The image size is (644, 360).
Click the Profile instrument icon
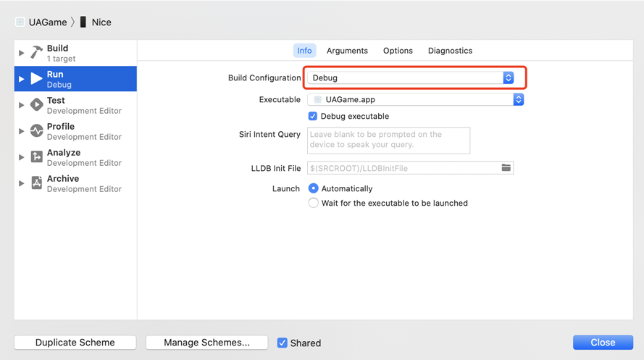pyautogui.click(x=36, y=131)
